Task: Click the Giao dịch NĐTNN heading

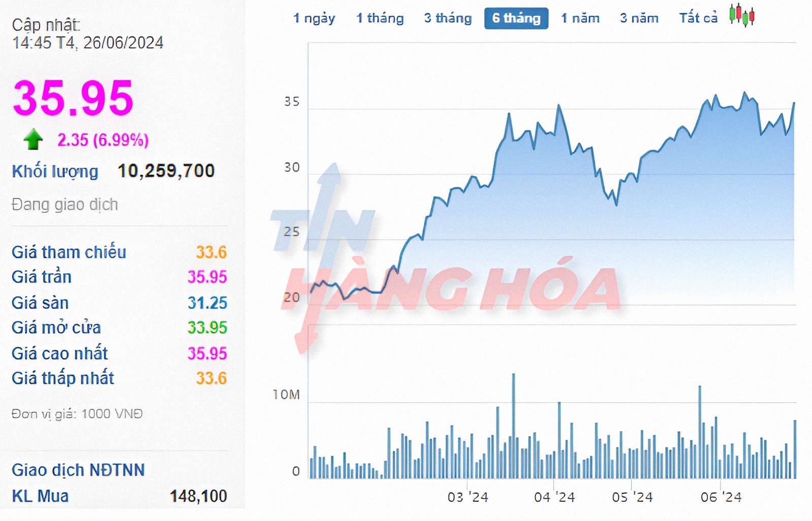Action: click(x=78, y=470)
